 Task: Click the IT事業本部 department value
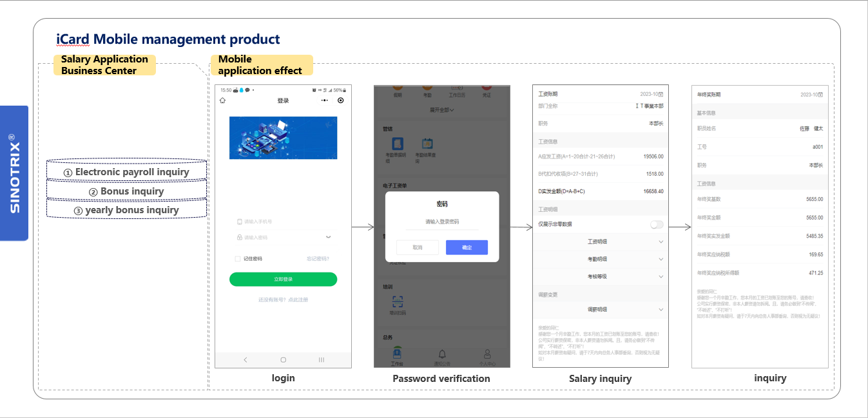(650, 106)
